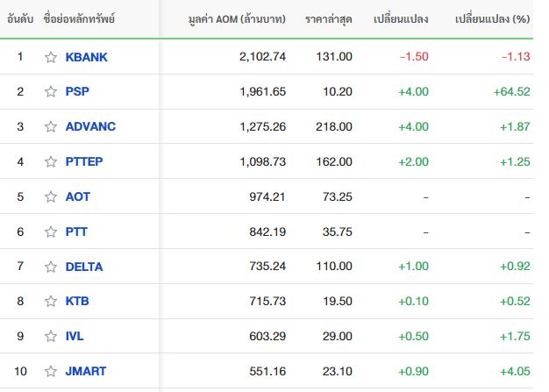This screenshot has width=549, height=392.
Task: Open the KBANK stock link
Action: [x=86, y=57]
